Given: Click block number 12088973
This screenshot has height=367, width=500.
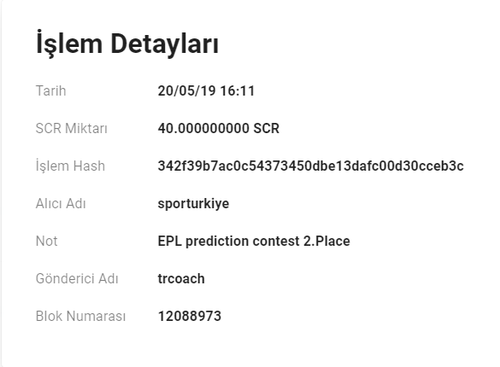Looking at the screenshot, I should click(x=189, y=316).
